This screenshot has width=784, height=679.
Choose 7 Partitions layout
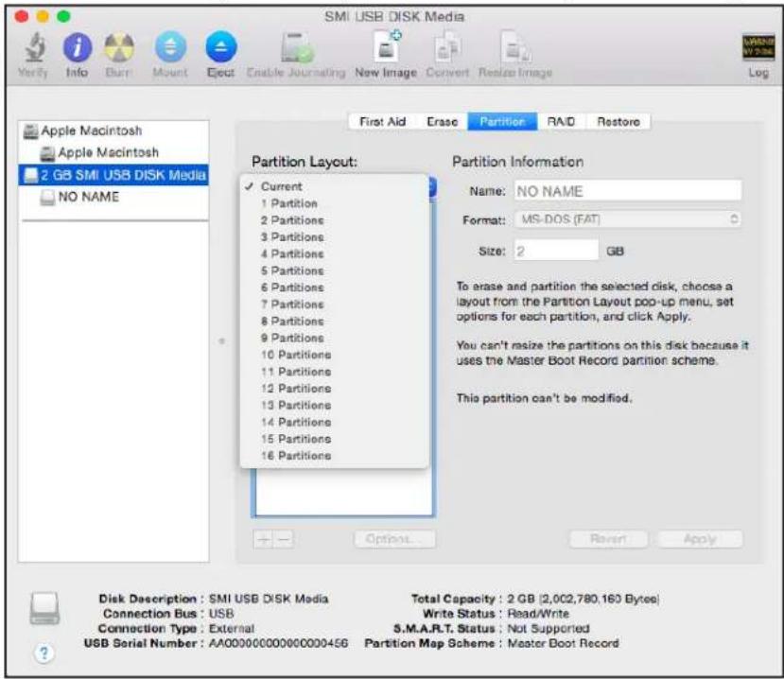(335, 305)
